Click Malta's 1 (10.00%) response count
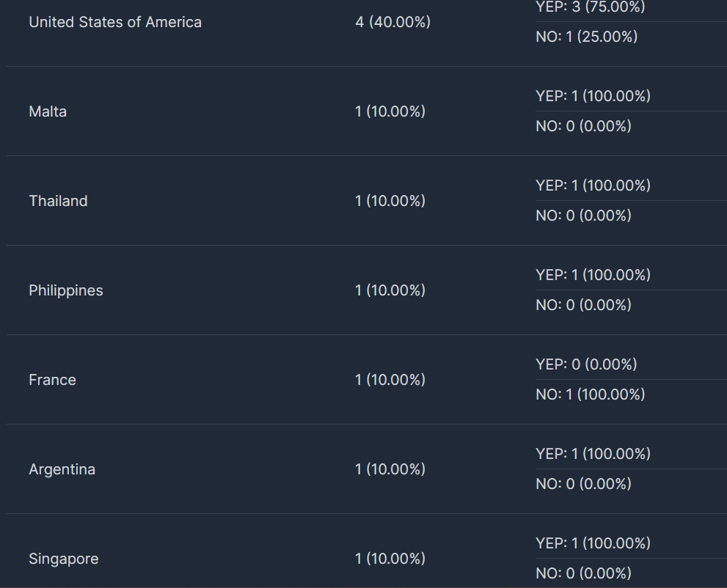This screenshot has width=727, height=588. (390, 111)
